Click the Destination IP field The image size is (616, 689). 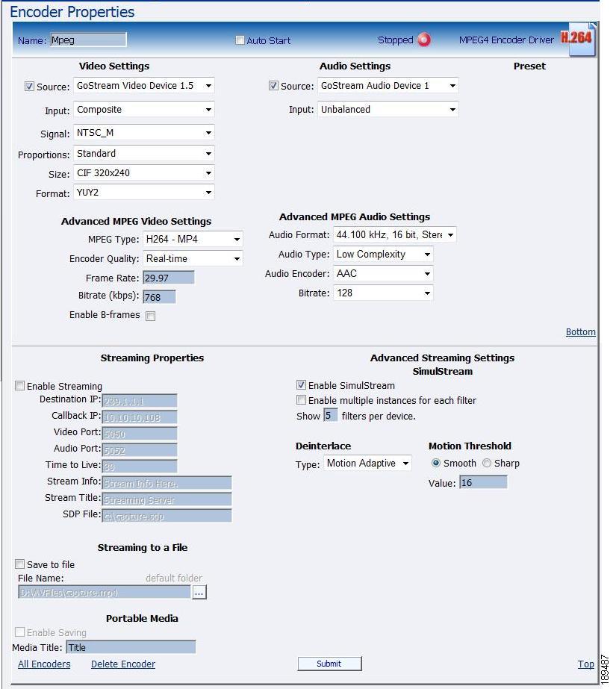coord(140,401)
